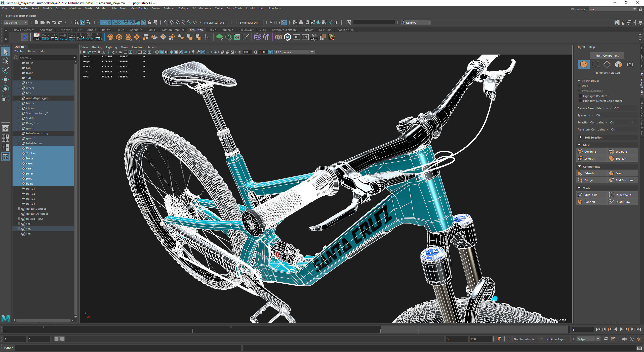The height and width of the screenshot is (352, 644).
Task: Switch to the Sculpting shelf tab
Action: [x=46, y=30]
